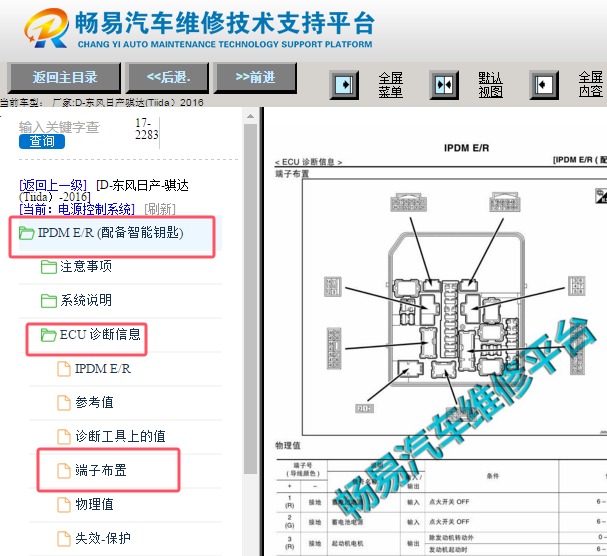Open the 全屏菜单 text link
The width and height of the screenshot is (607, 556).
pos(390,85)
